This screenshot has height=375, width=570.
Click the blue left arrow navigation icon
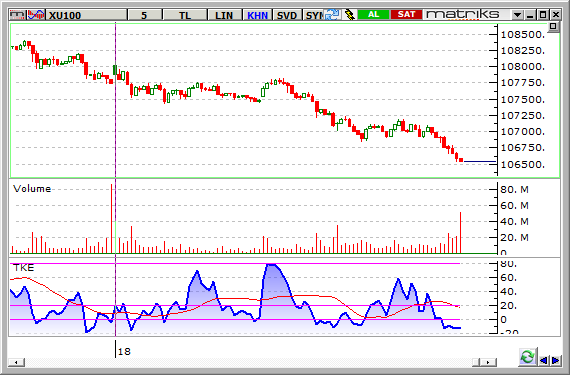pyautogui.click(x=544, y=360)
